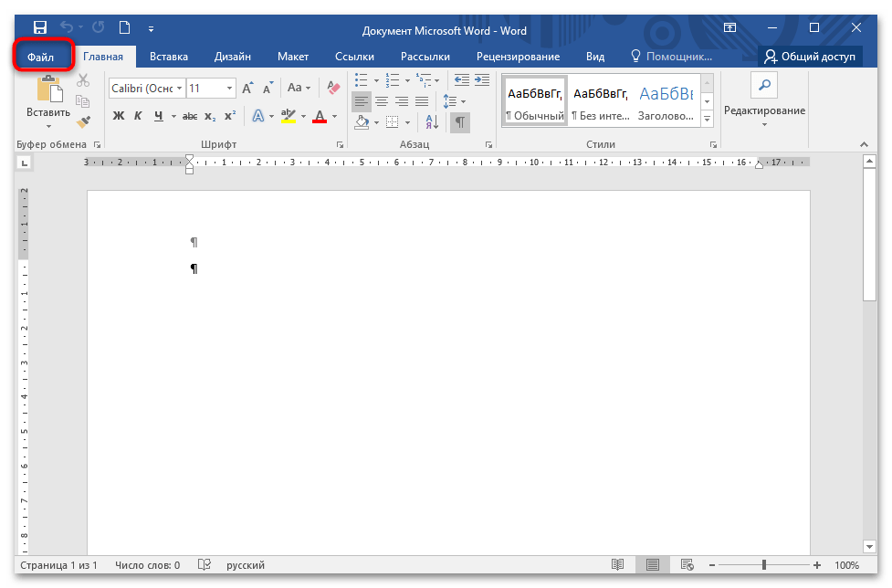Click the Число слов: 0 word count
The image size is (892, 588).
point(147,564)
